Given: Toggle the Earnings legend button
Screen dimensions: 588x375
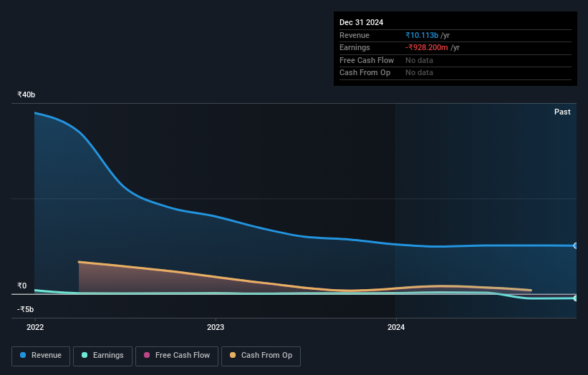Looking at the screenshot, I should pos(102,356).
